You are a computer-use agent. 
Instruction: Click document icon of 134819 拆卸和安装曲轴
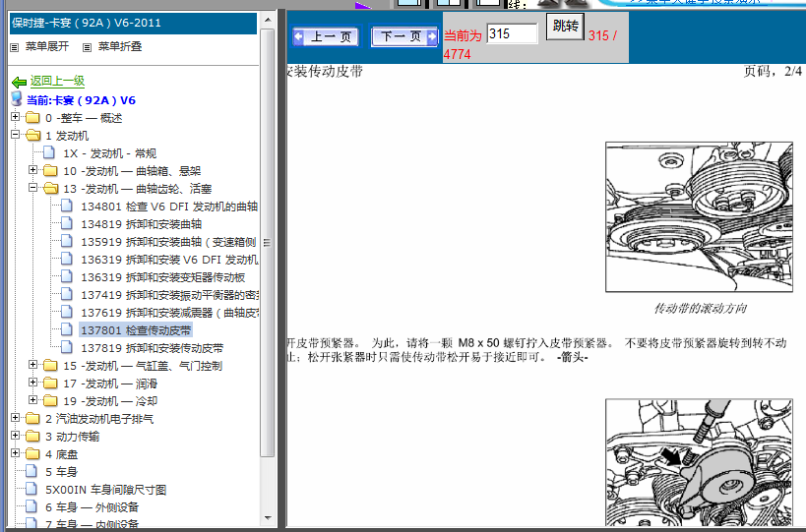tap(67, 223)
